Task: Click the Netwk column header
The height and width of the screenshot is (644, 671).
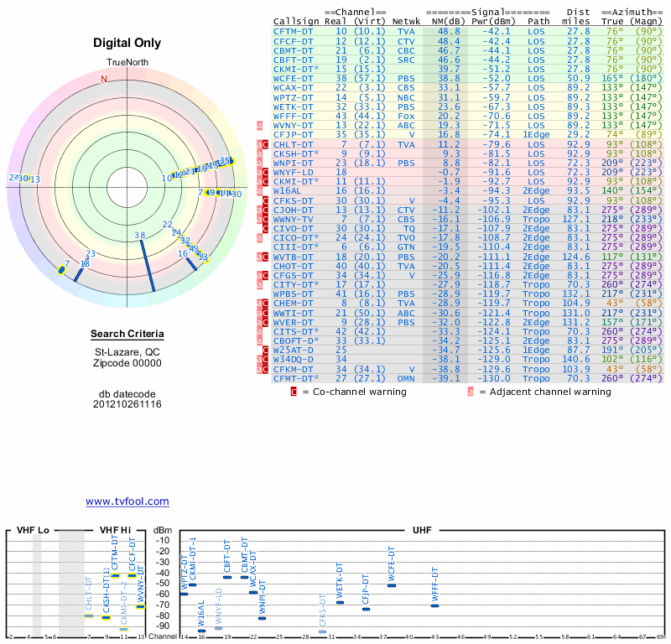Action: pyautogui.click(x=405, y=20)
